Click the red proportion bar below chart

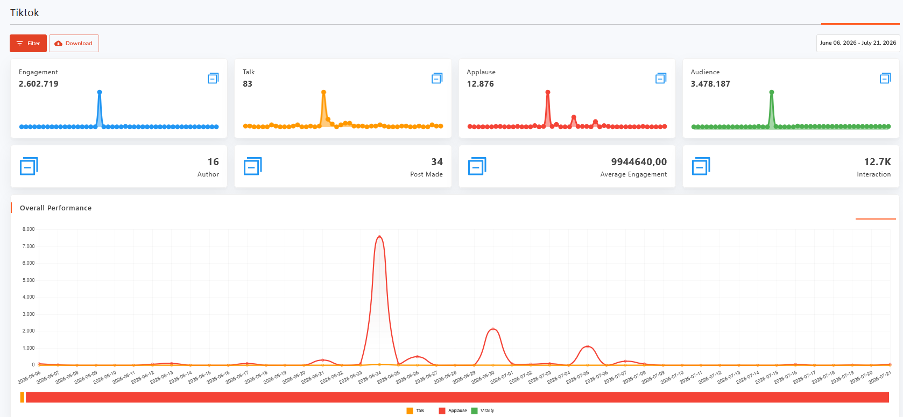coord(457,397)
